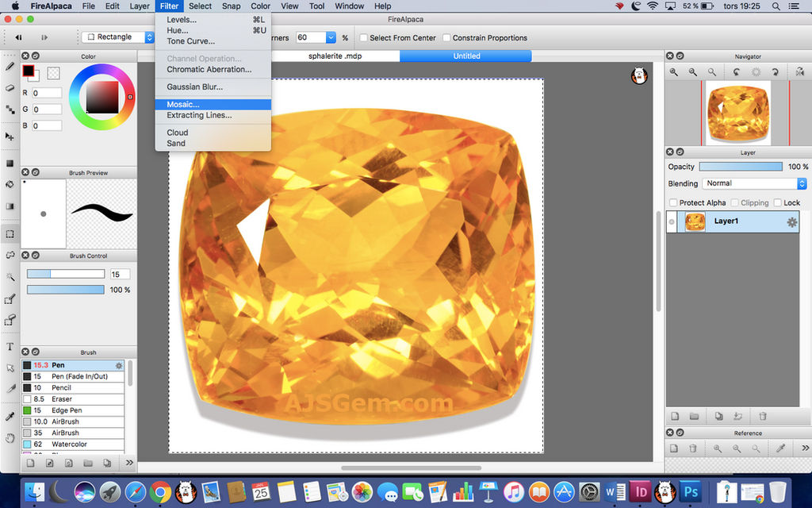Rotate canvas left in Navigator panel

pos(737,72)
